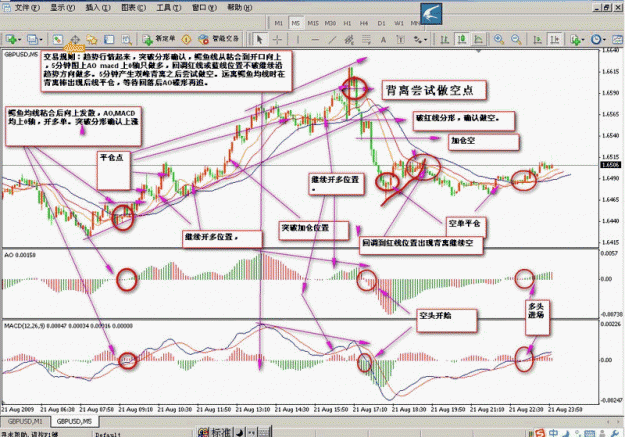Open the 工具(T) menu
Image resolution: width=625 pixels, height=437 pixels.
168,8
